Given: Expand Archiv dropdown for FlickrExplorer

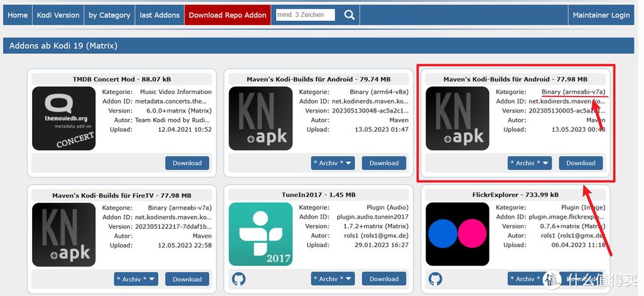Looking at the screenshot, I should [529, 279].
